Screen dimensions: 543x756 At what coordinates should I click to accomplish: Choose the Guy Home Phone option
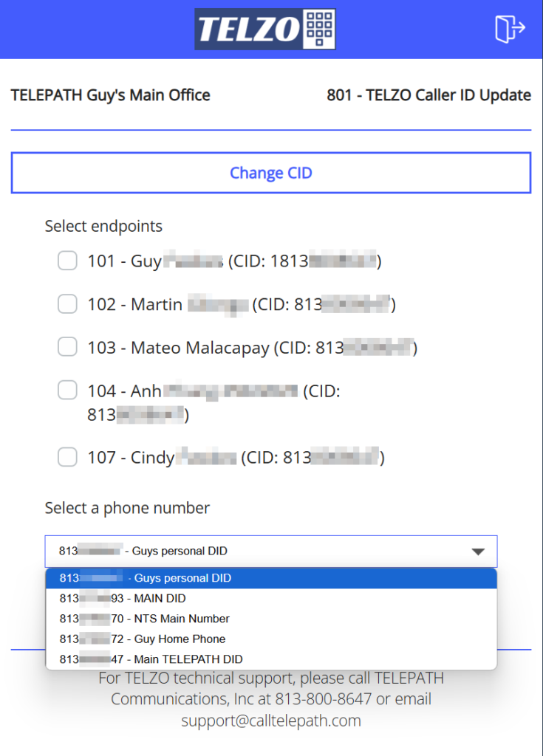pos(271,639)
